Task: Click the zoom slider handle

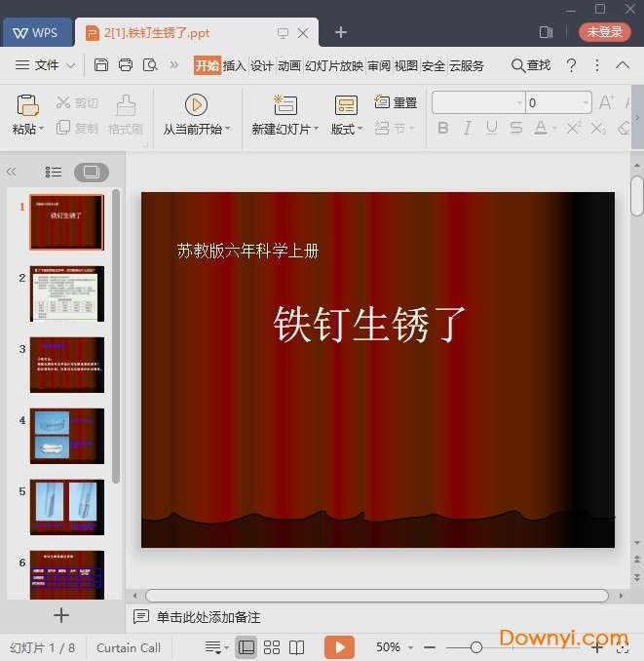Action: 476,647
